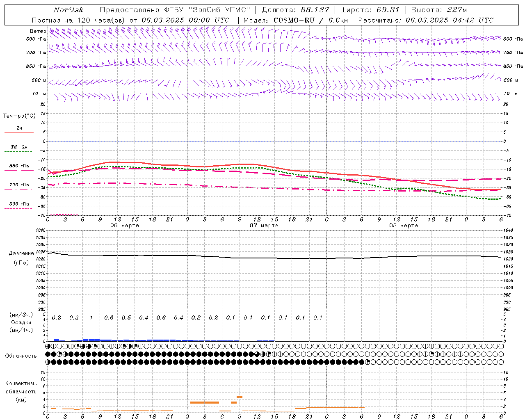Click the Td 2м dew point legend
Viewport: 525px width, 420px height.
(x=19, y=147)
